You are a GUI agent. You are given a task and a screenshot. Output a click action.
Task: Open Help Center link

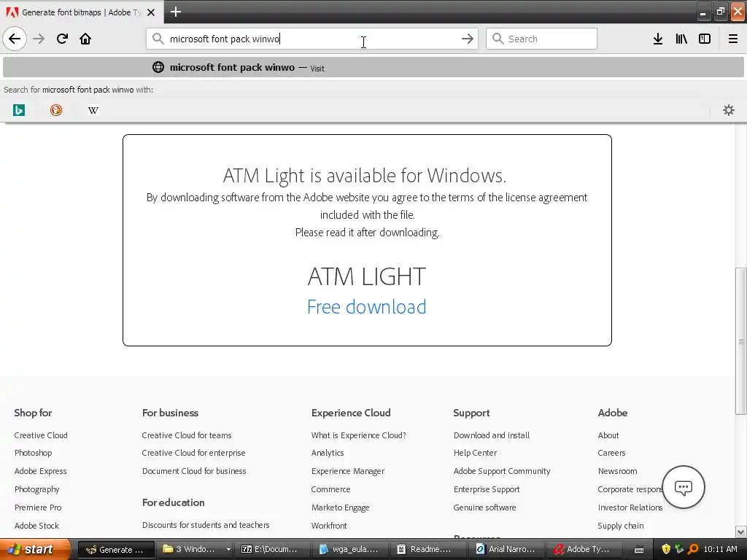coord(476,453)
